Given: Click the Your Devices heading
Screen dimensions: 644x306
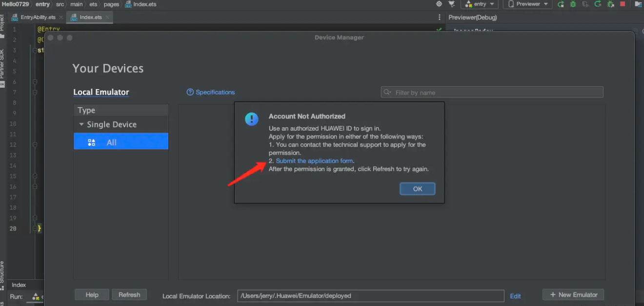Looking at the screenshot, I should [108, 68].
